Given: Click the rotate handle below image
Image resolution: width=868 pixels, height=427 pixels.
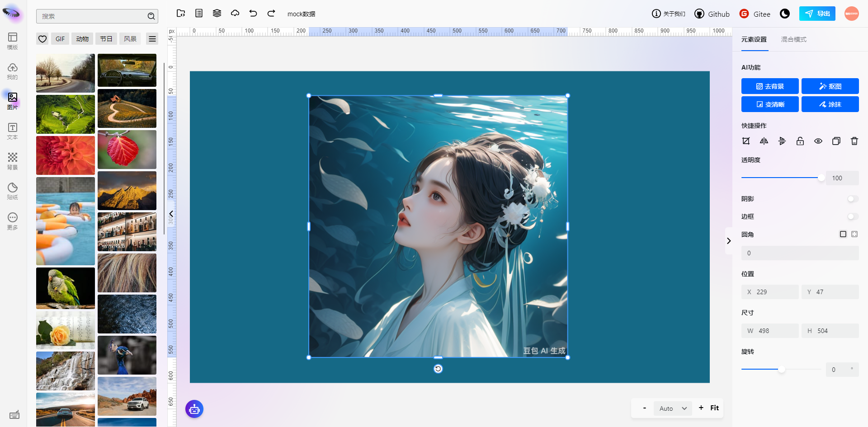Looking at the screenshot, I should pos(438,369).
